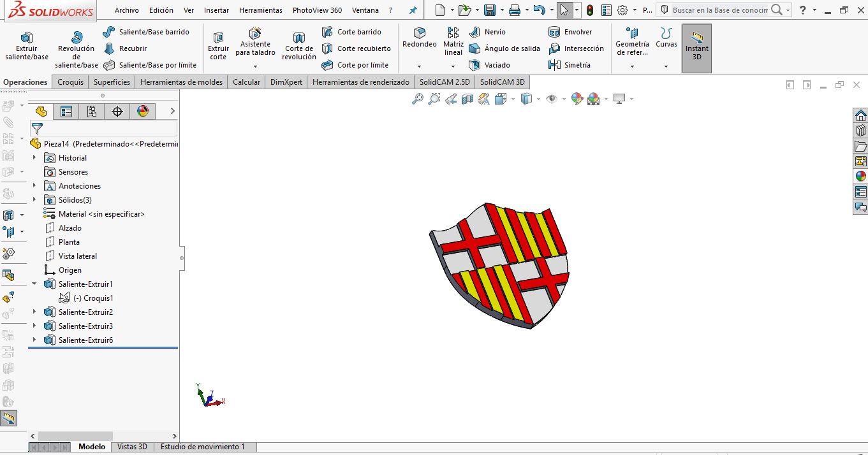Image resolution: width=868 pixels, height=455 pixels.
Task: Collapse the Saliente-Extruir1 node
Action: (34, 284)
